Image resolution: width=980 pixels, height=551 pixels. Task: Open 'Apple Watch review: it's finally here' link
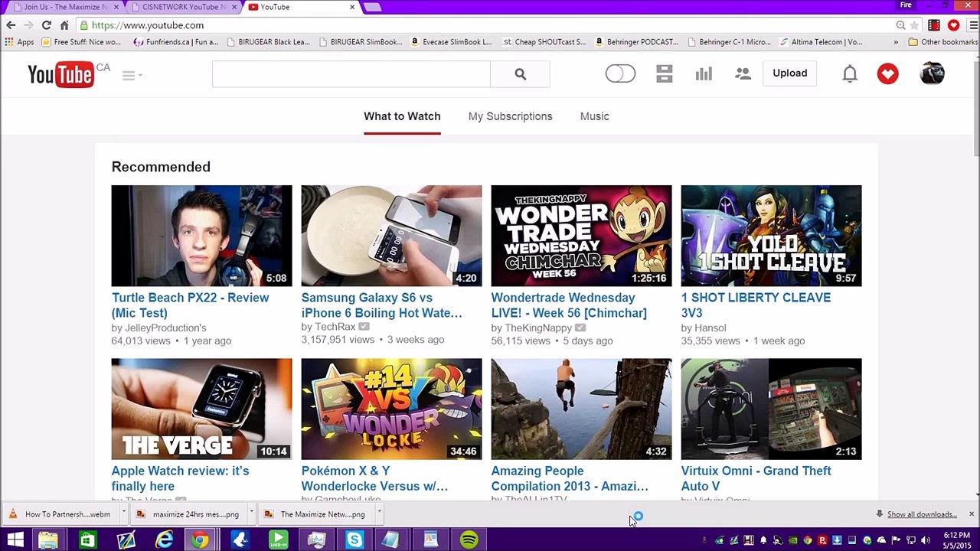coord(180,478)
